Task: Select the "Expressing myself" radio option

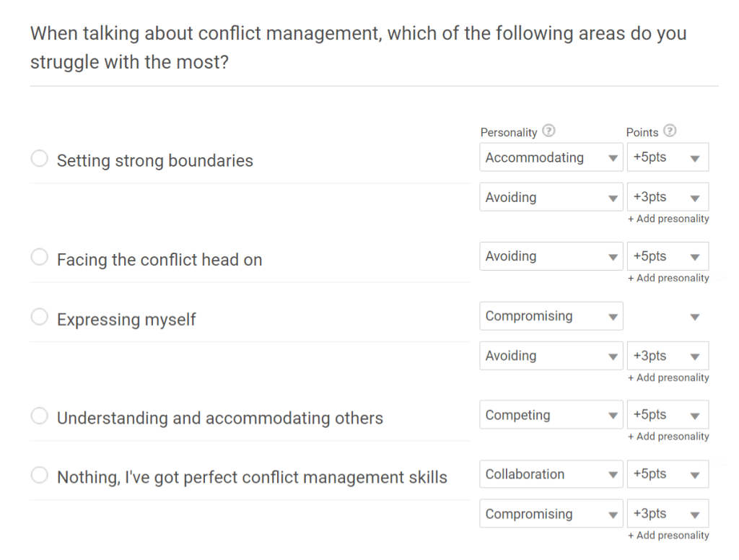Action: [40, 318]
